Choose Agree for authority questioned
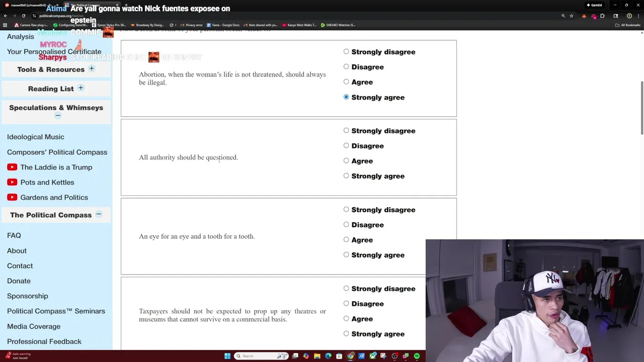644x362 pixels. (x=346, y=160)
